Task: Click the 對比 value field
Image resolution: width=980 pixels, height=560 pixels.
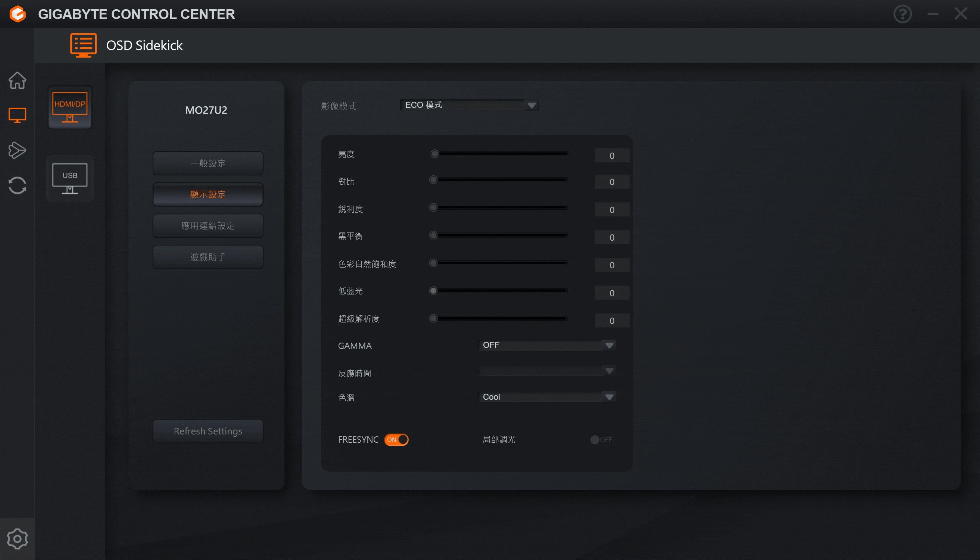Action: pos(612,182)
